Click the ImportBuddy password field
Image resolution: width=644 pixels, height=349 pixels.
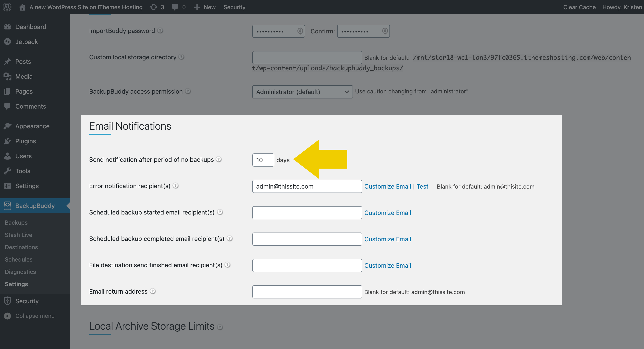[278, 31]
